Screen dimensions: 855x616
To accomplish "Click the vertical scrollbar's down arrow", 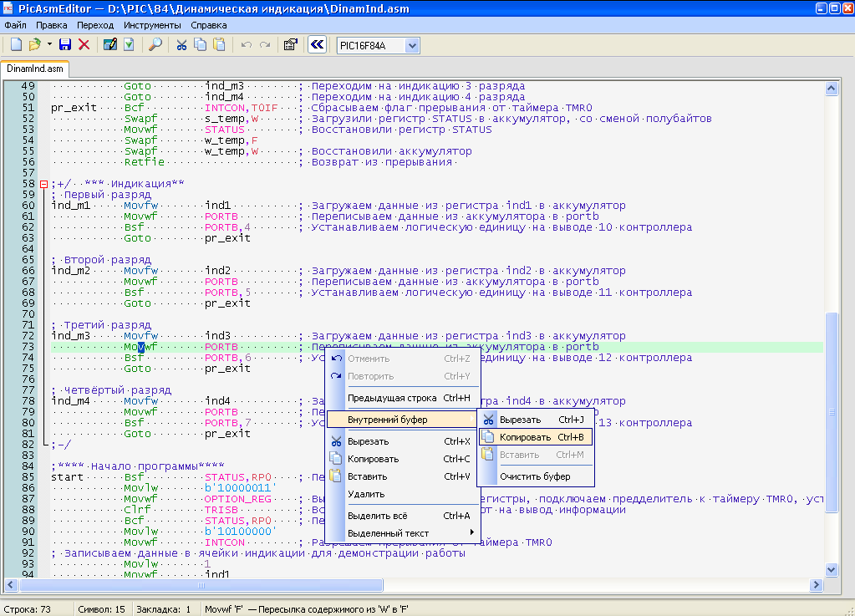I will (831, 569).
